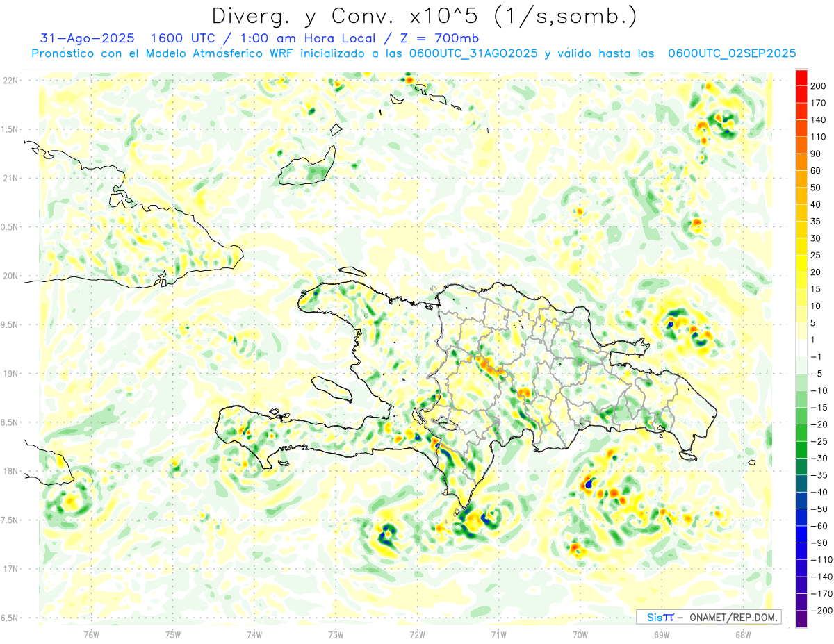Image resolution: width=834 pixels, height=644 pixels.
Task: Click the title 'Diverg. y Conv. x10^5 (1/s,somb.)'
Action: (424, 16)
